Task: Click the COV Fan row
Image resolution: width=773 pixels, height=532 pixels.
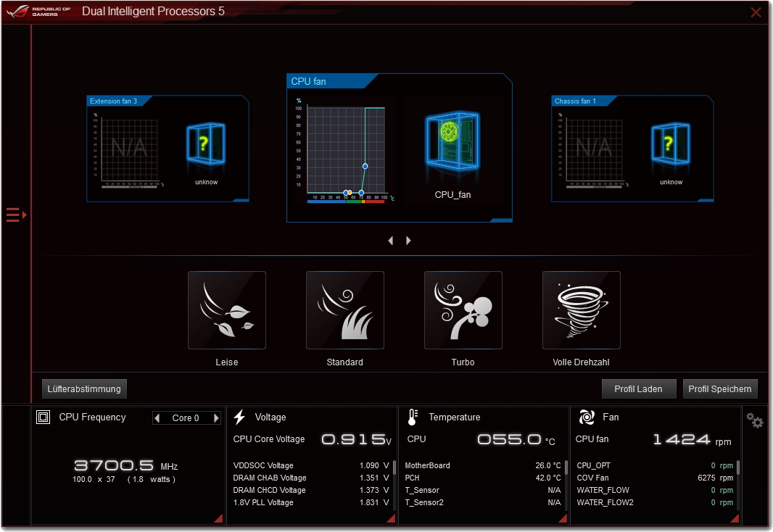Action: point(655,478)
